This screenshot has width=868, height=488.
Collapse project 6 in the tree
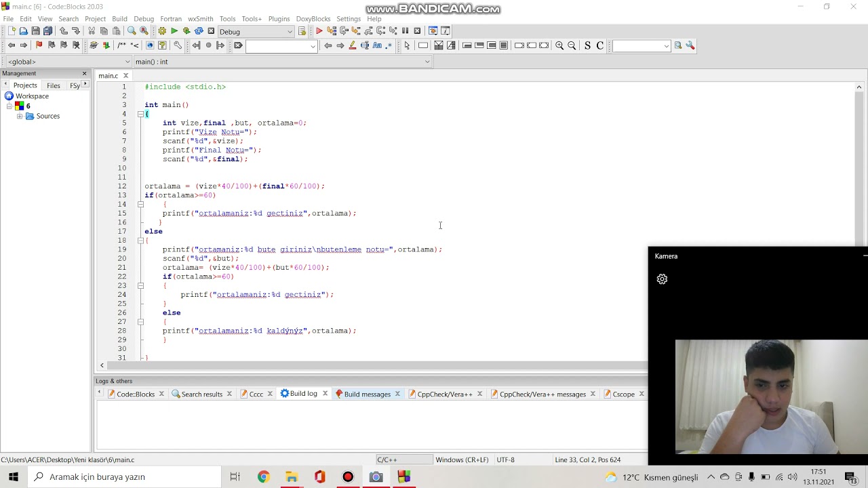[9, 106]
